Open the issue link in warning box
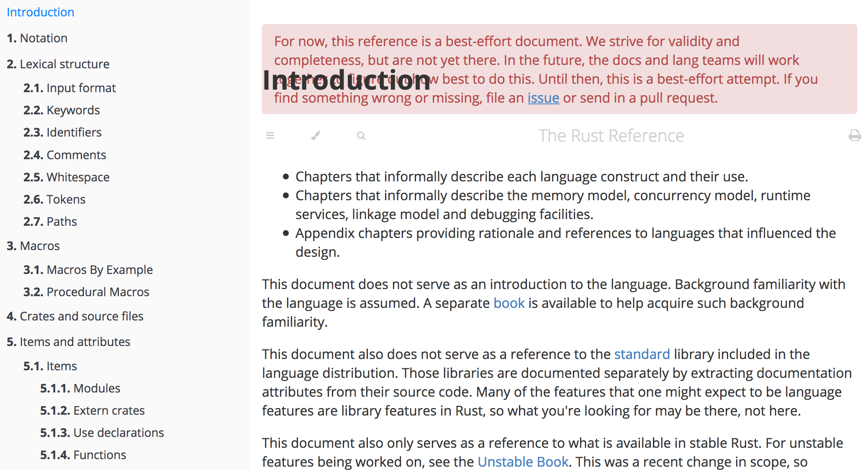Viewport: 868px width, 470px height. [x=543, y=98]
